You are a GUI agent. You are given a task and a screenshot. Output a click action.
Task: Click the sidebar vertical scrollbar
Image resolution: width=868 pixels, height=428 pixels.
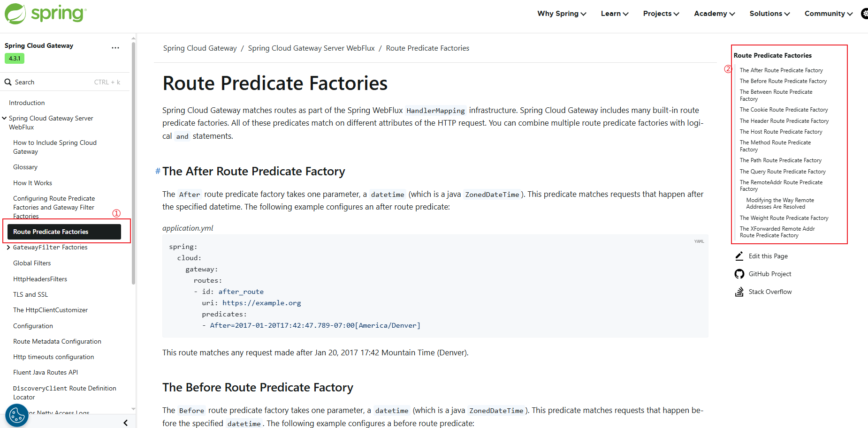point(133,164)
